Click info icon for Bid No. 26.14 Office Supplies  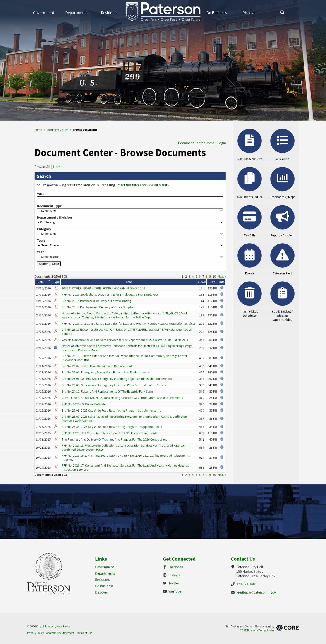tap(221, 307)
